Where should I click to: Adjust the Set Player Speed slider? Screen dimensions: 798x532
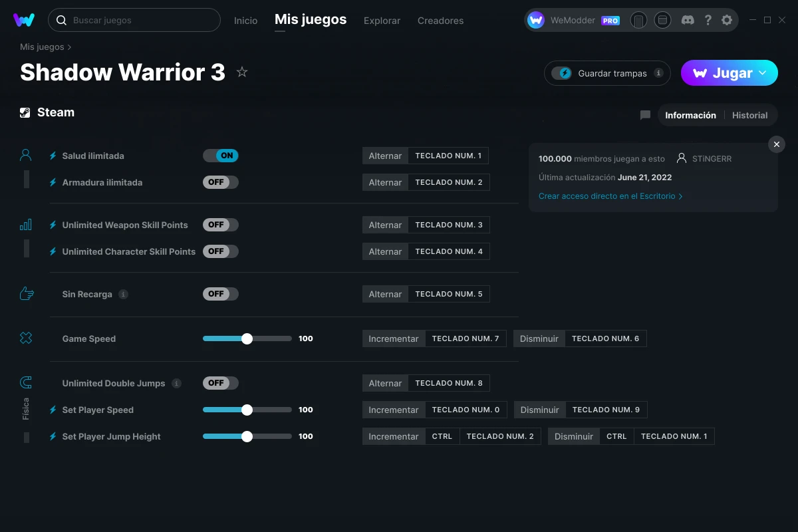coord(247,410)
